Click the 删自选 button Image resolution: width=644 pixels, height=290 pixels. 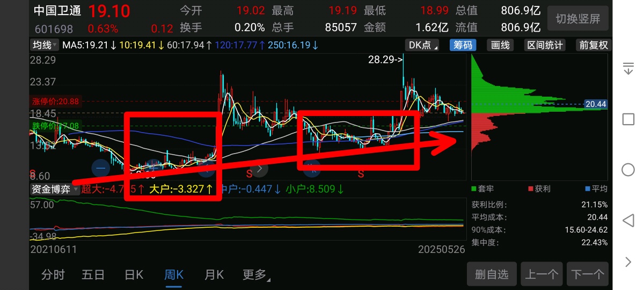coord(492,274)
